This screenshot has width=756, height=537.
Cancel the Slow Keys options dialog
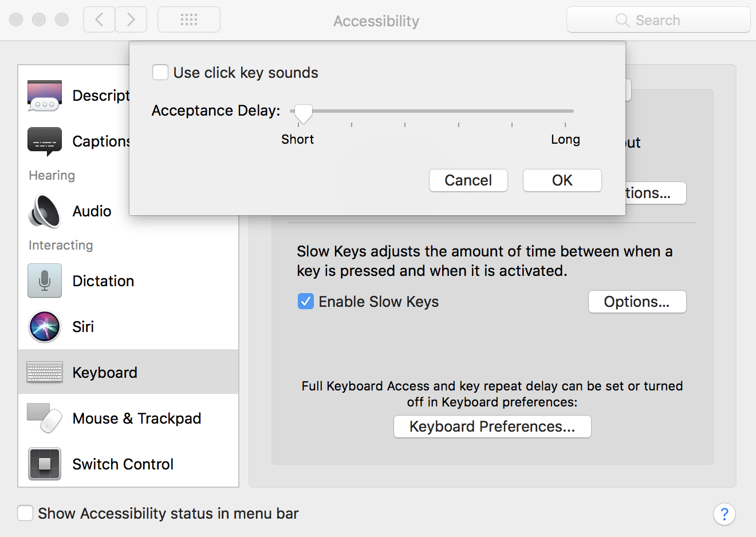point(468,180)
